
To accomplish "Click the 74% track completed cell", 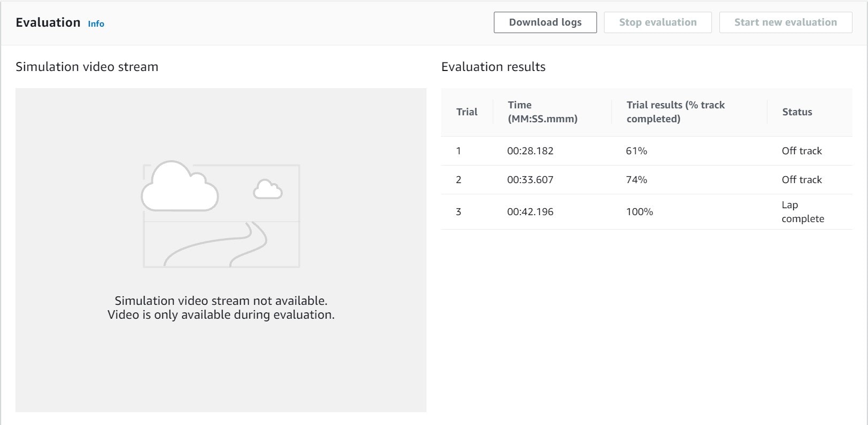I will 637,180.
